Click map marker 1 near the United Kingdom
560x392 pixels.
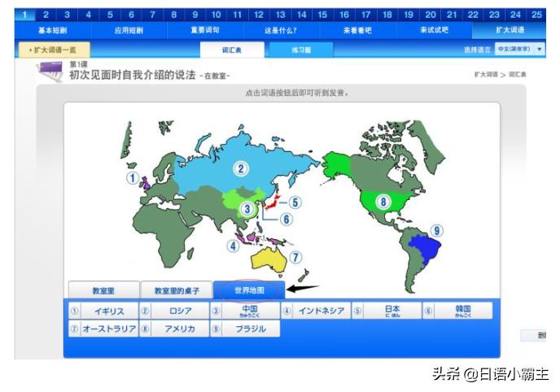click(133, 177)
